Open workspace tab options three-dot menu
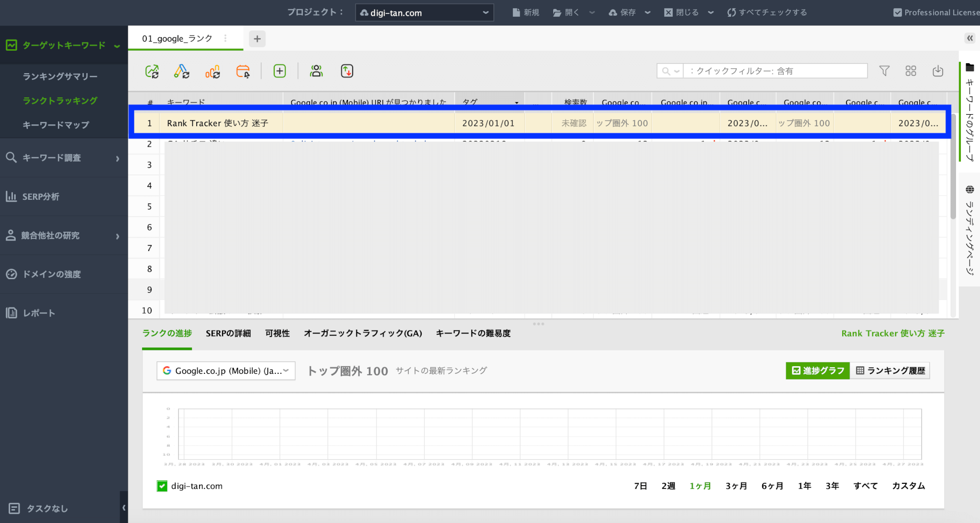980x523 pixels. point(225,39)
